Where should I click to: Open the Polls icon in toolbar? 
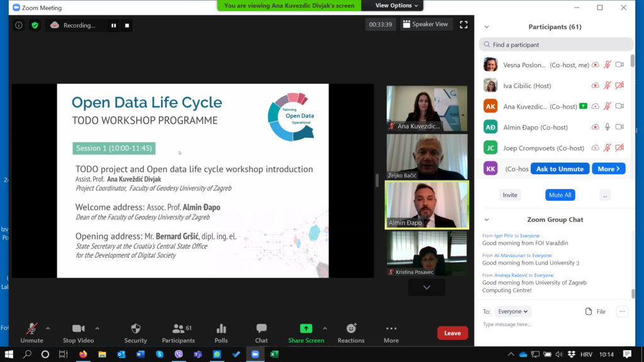221,329
